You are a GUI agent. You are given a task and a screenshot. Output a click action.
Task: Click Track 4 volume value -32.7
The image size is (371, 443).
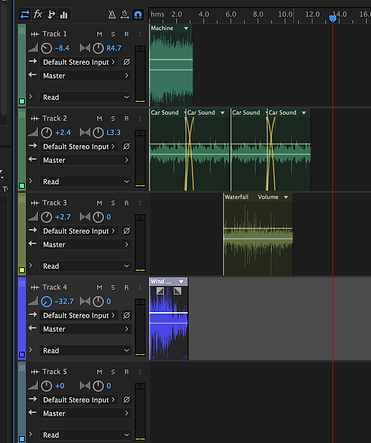[x=64, y=301]
